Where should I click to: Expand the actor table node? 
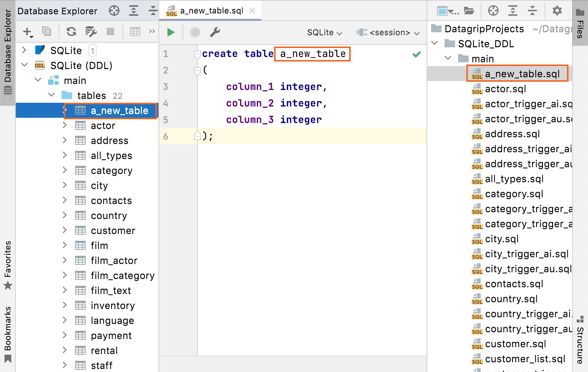click(x=65, y=125)
